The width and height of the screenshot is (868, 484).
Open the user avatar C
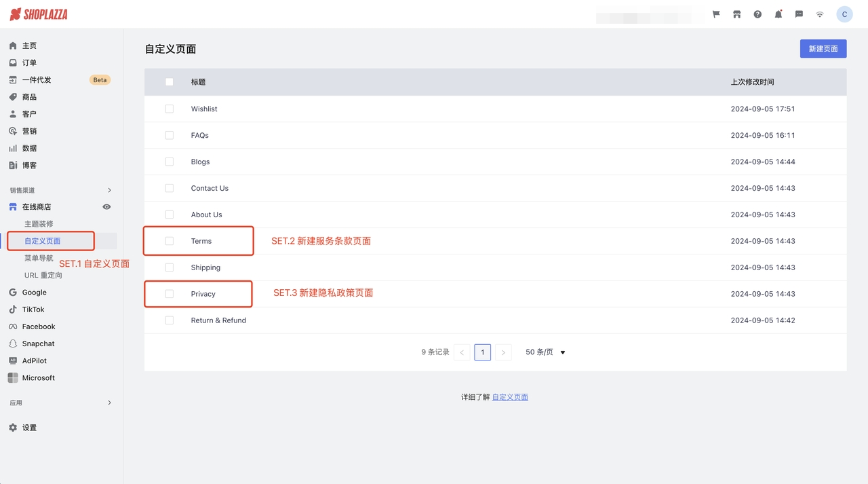pyautogui.click(x=844, y=14)
